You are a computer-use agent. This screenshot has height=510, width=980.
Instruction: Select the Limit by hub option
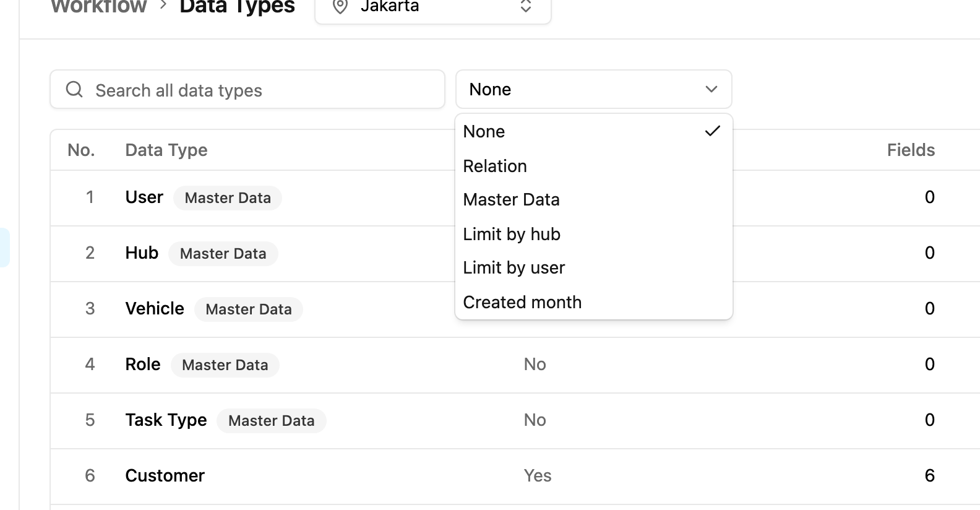click(594, 234)
